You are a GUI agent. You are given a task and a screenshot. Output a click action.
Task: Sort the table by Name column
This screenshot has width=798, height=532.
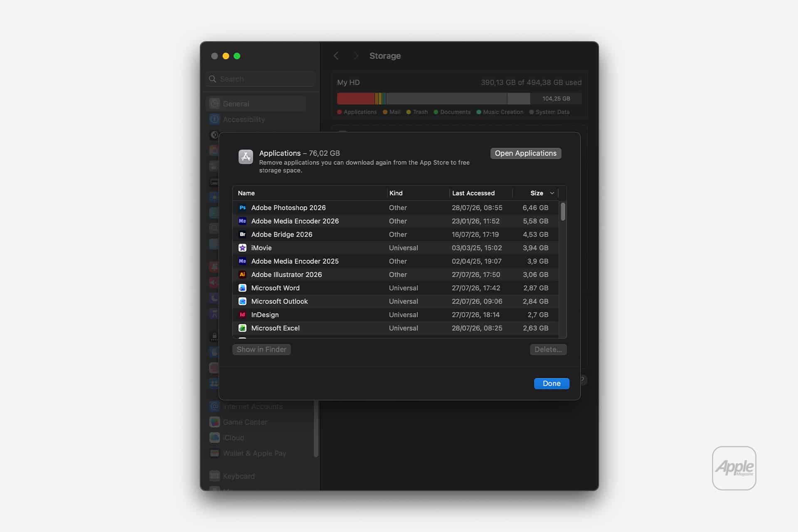point(310,193)
